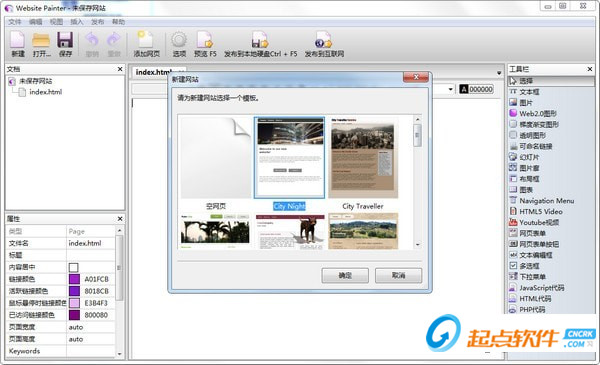Click the 保存 (Save) floppy disk icon
The image size is (600, 365).
65,40
